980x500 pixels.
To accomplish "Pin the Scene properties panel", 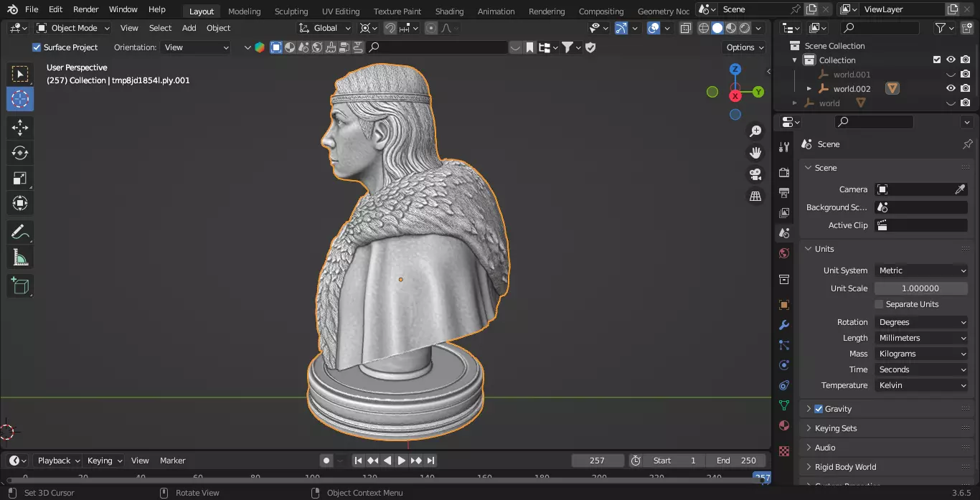I will click(967, 144).
